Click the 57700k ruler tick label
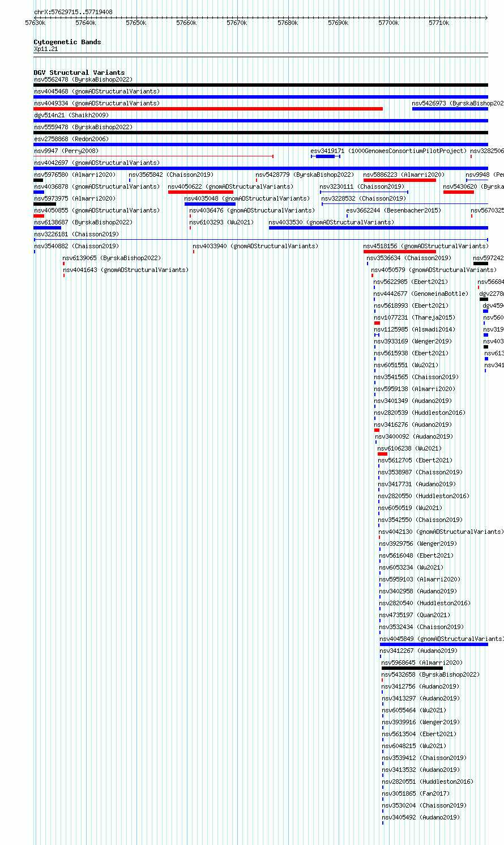The height and width of the screenshot is (845, 504). pos(388,23)
